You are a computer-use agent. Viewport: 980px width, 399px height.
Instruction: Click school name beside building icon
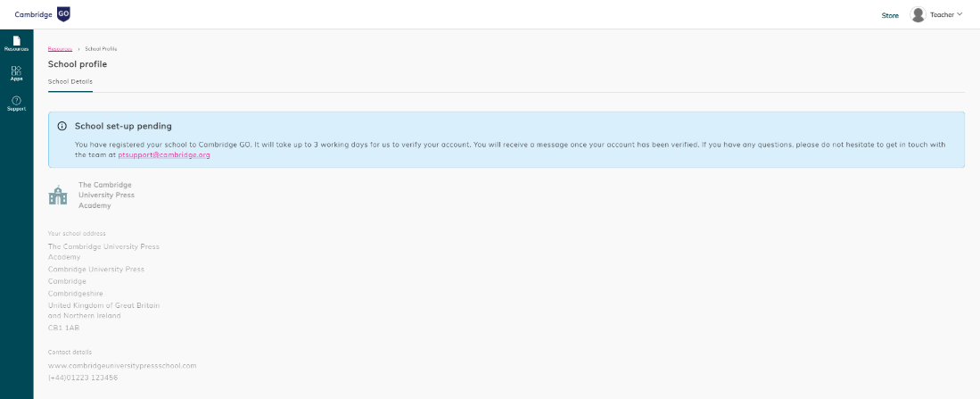106,195
